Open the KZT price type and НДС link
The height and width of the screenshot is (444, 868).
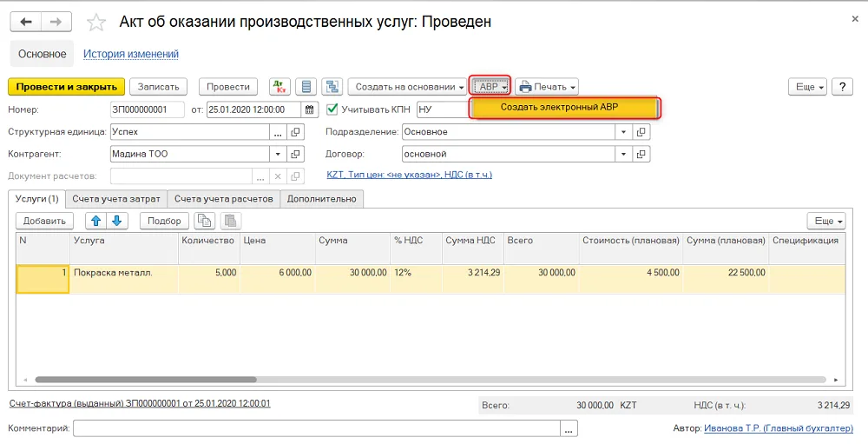[x=409, y=175]
